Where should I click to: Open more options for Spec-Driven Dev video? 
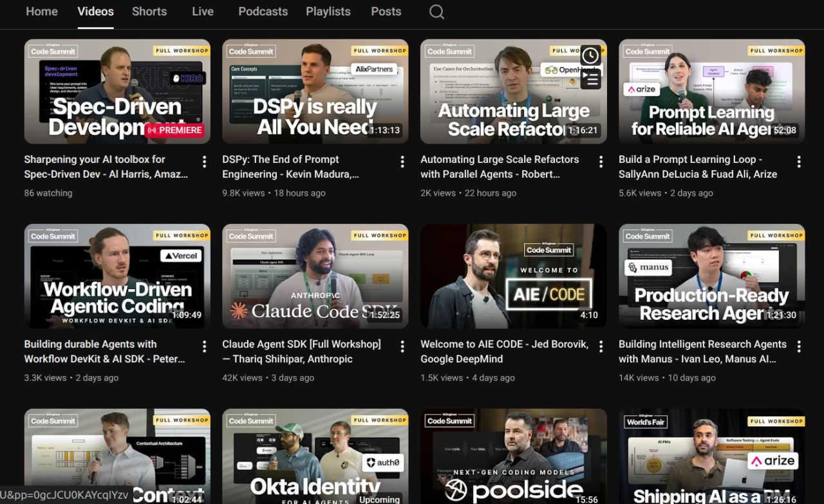coord(204,162)
